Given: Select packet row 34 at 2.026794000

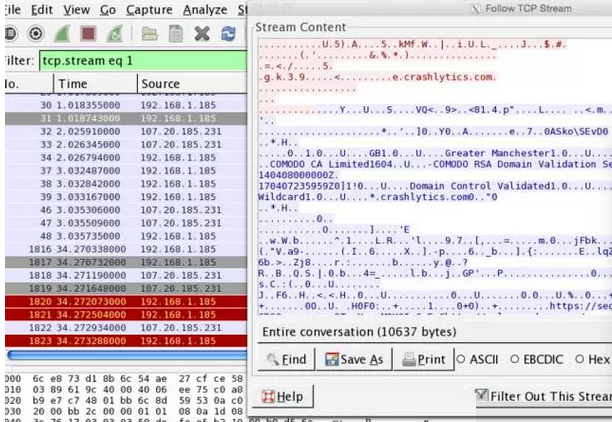Looking at the screenshot, I should 126,158.
